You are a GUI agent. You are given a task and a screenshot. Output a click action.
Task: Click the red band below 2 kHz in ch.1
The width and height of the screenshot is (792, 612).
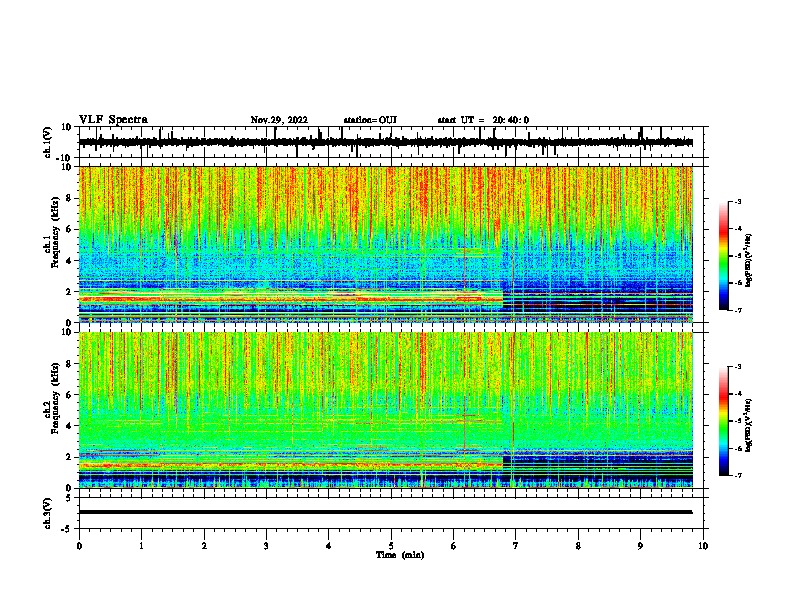point(291,299)
